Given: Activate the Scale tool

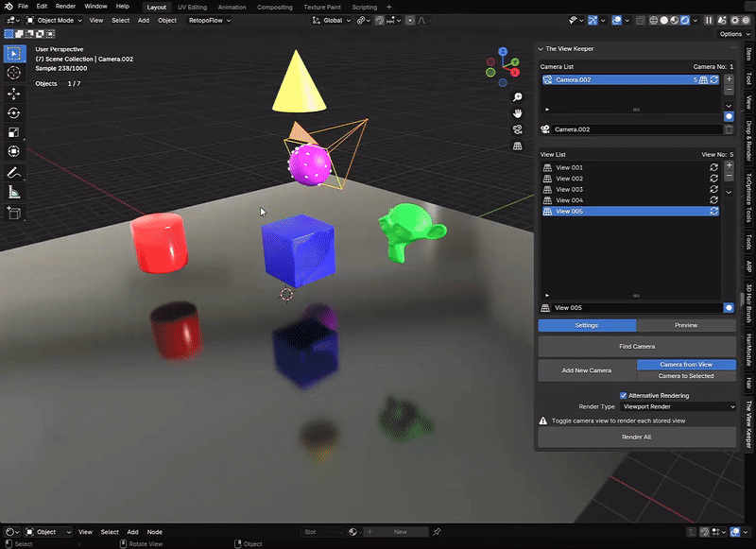Looking at the screenshot, I should (14, 132).
